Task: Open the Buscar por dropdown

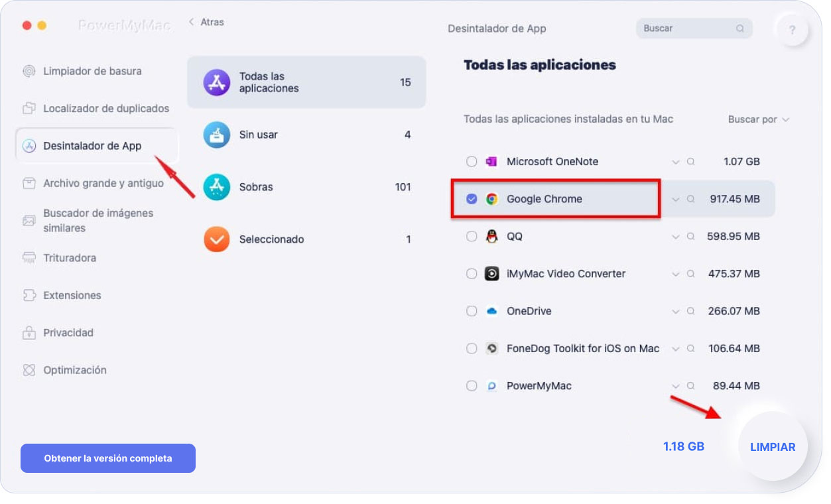Action: coord(758,120)
